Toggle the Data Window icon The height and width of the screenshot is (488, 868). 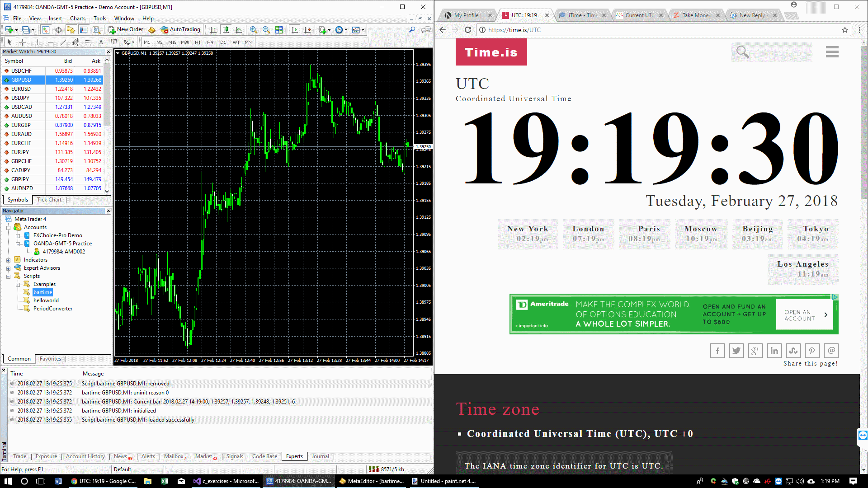point(58,30)
